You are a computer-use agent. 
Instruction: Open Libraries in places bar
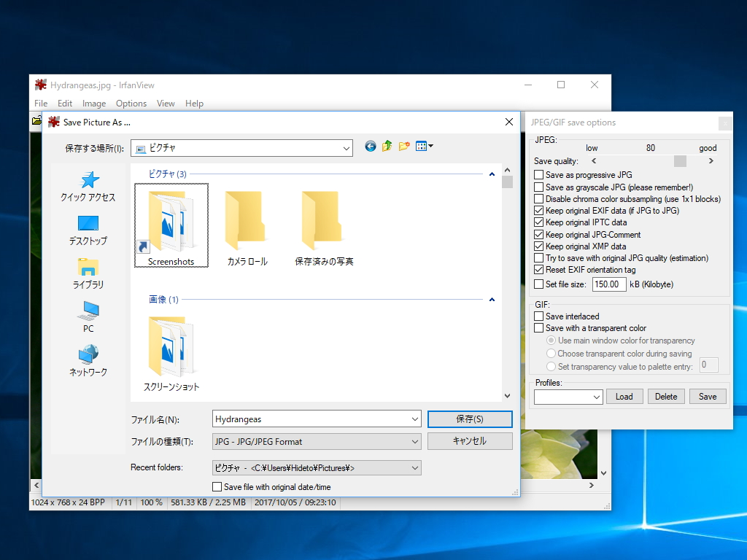click(x=88, y=274)
